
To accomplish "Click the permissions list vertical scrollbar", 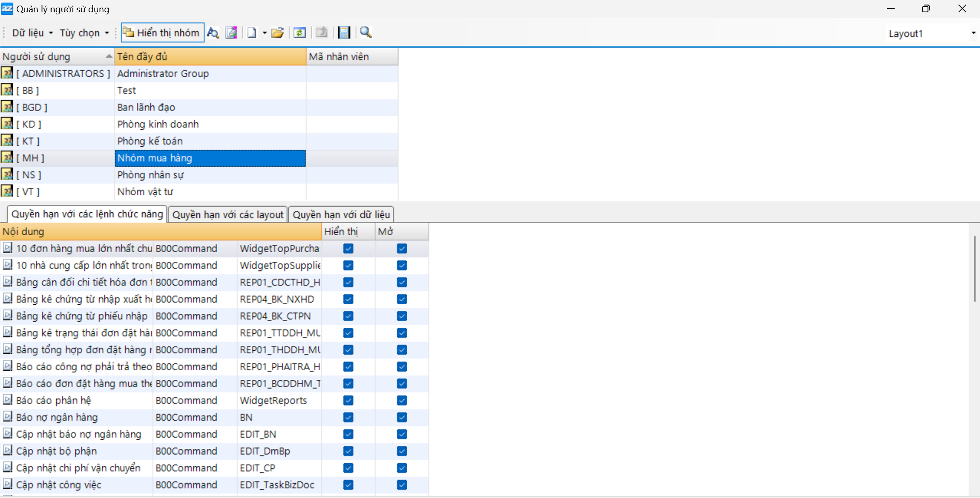I will pos(974,268).
